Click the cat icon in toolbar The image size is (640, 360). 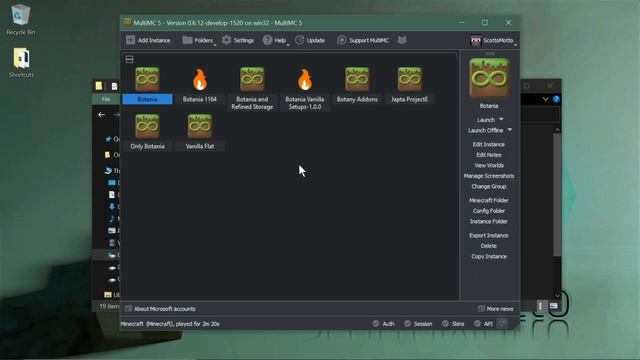(402, 40)
